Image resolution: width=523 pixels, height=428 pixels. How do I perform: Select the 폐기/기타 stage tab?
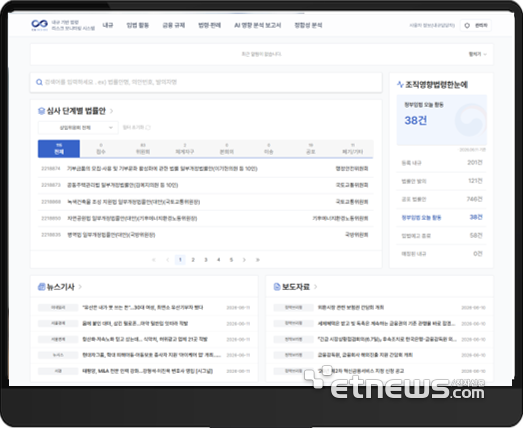(x=353, y=148)
